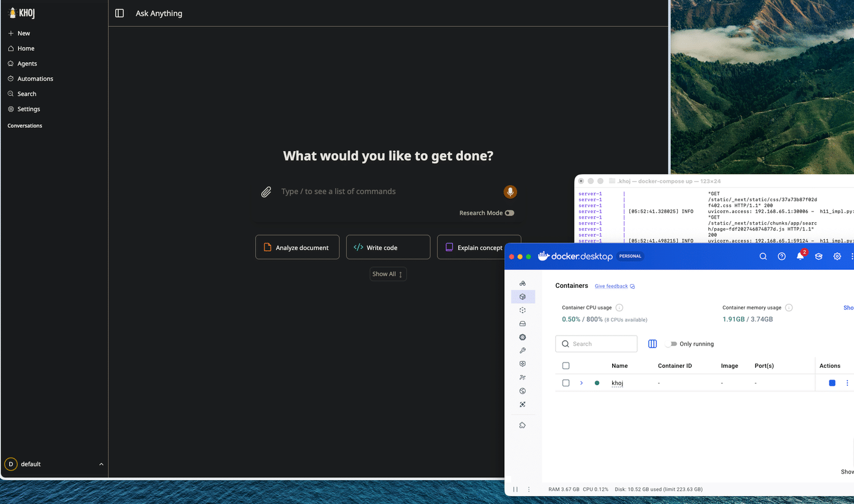Toggle the Khoj sidebar panel icon
This screenshot has width=854, height=504.
pyautogui.click(x=119, y=13)
